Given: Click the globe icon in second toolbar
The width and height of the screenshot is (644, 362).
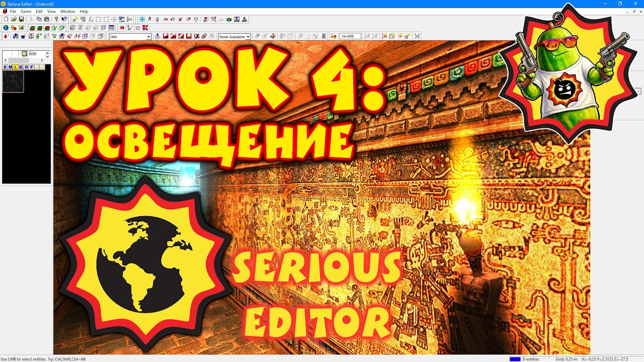Looking at the screenshot, I should coord(6,28).
